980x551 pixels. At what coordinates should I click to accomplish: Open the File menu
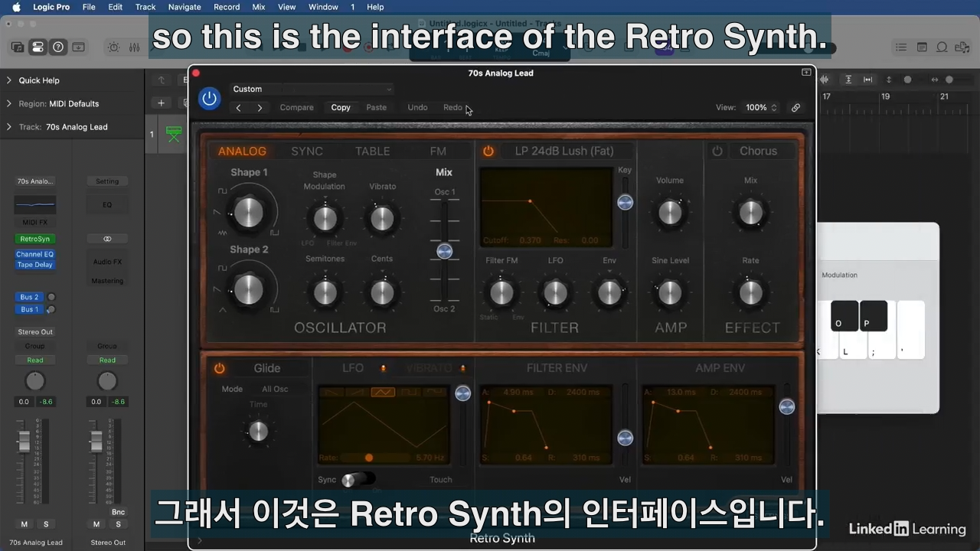click(89, 7)
